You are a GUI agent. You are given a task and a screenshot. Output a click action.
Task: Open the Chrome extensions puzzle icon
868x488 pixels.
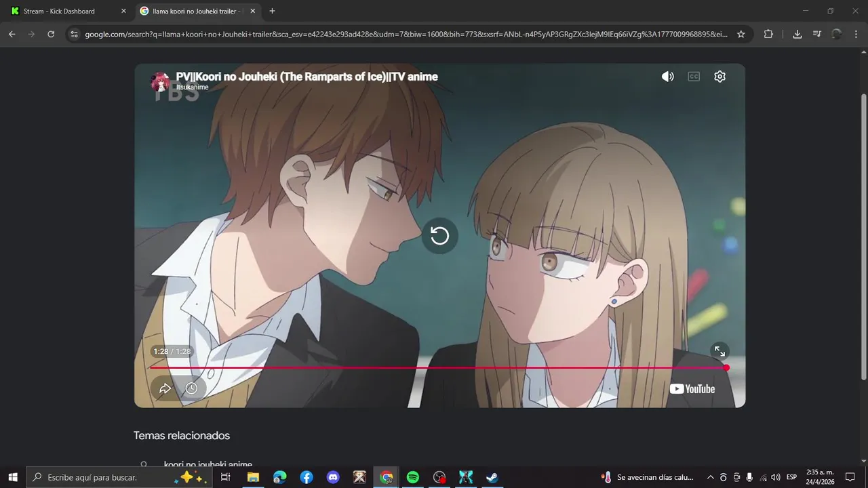coord(768,34)
